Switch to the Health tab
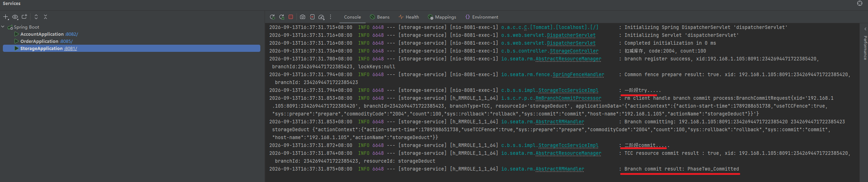 tap(409, 17)
